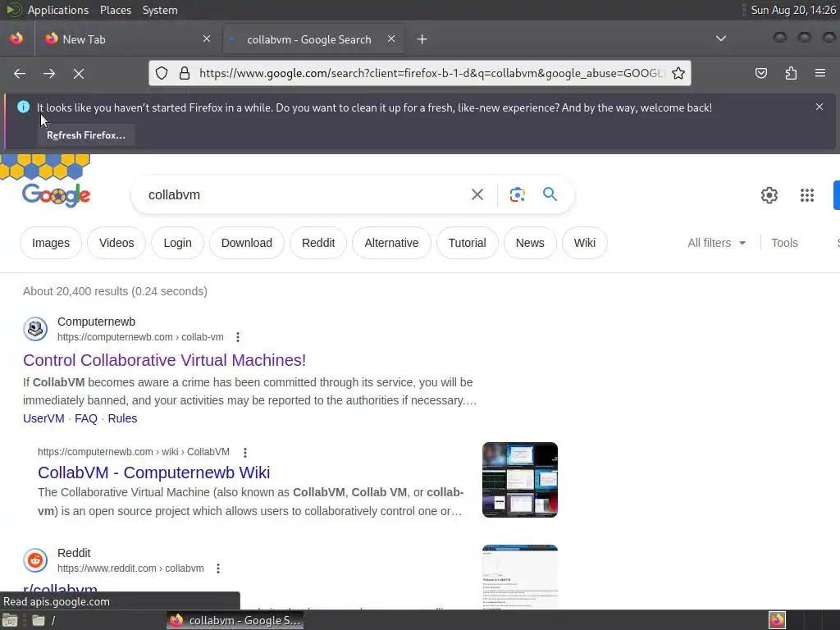Click the clock showing Sun Aug 20
This screenshot has width=840, height=630.
[793, 10]
